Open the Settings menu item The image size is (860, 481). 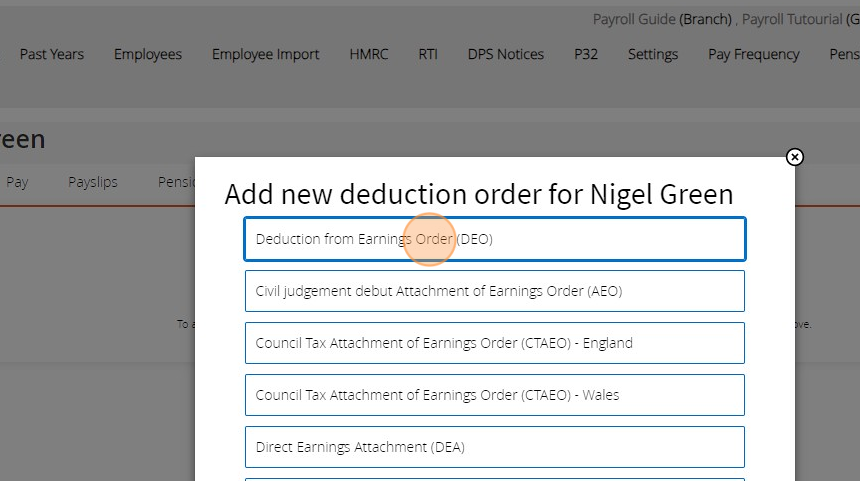(653, 54)
